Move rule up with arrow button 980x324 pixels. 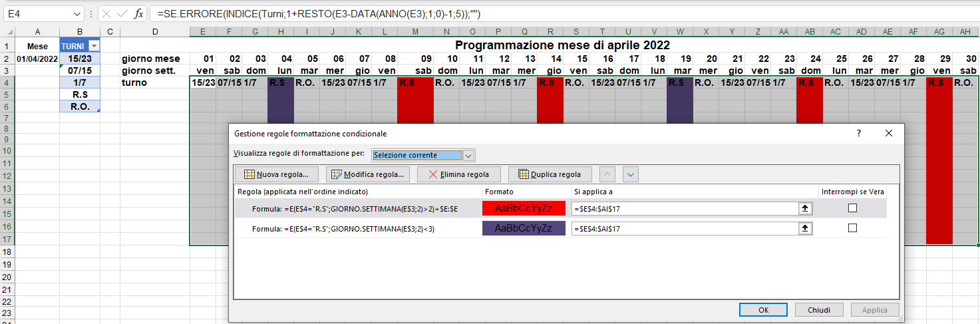pos(608,174)
